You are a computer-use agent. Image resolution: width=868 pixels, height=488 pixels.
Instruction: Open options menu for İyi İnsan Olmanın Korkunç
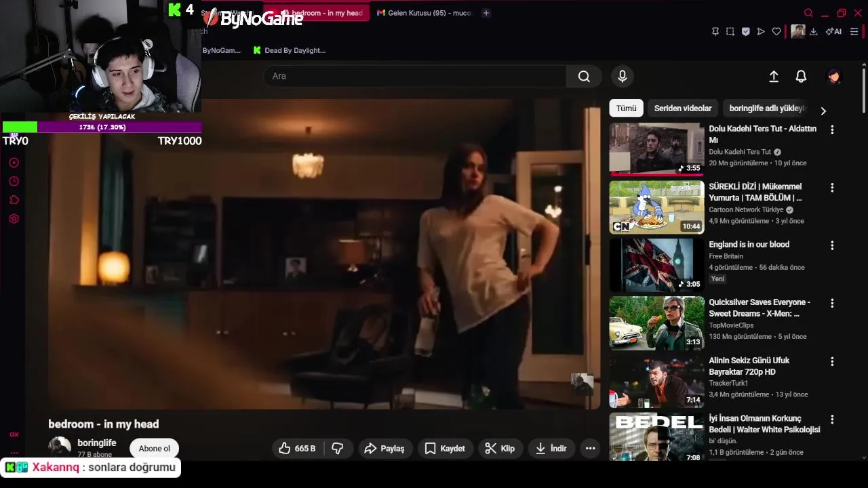(x=832, y=420)
